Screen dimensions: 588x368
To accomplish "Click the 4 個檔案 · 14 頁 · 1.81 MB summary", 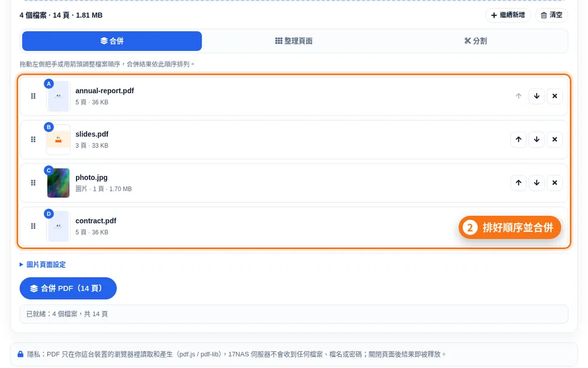I will coord(61,15).
